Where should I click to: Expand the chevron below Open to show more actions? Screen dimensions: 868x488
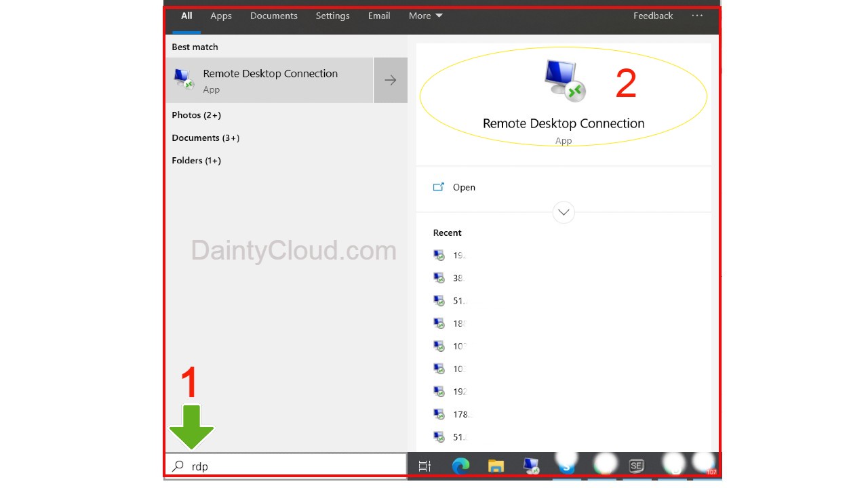click(x=564, y=212)
